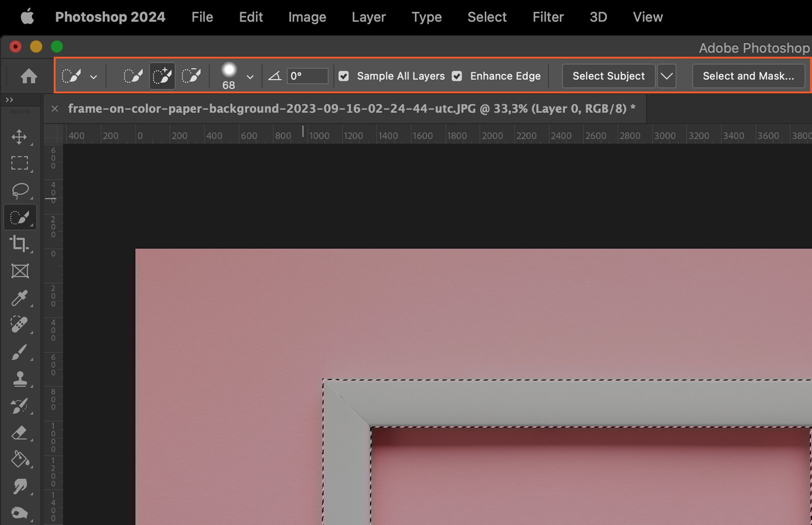Screen dimensions: 812x525
Task: Click the Select Subject button
Action: 608,76
